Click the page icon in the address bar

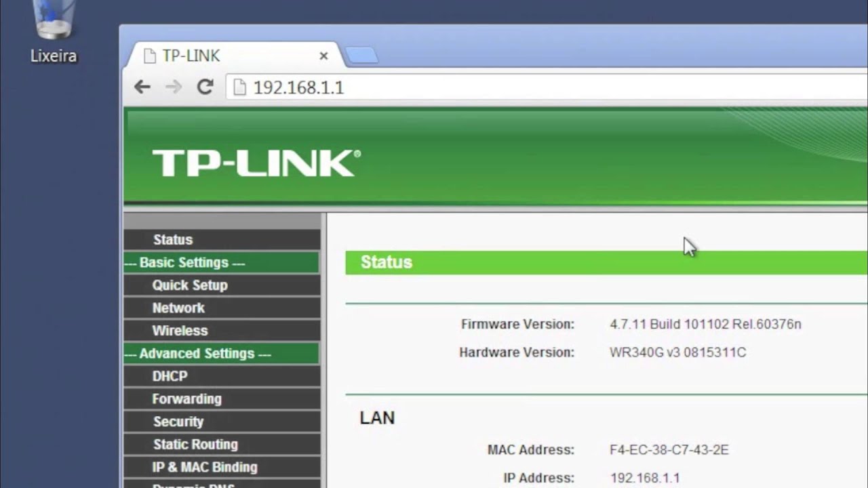239,87
